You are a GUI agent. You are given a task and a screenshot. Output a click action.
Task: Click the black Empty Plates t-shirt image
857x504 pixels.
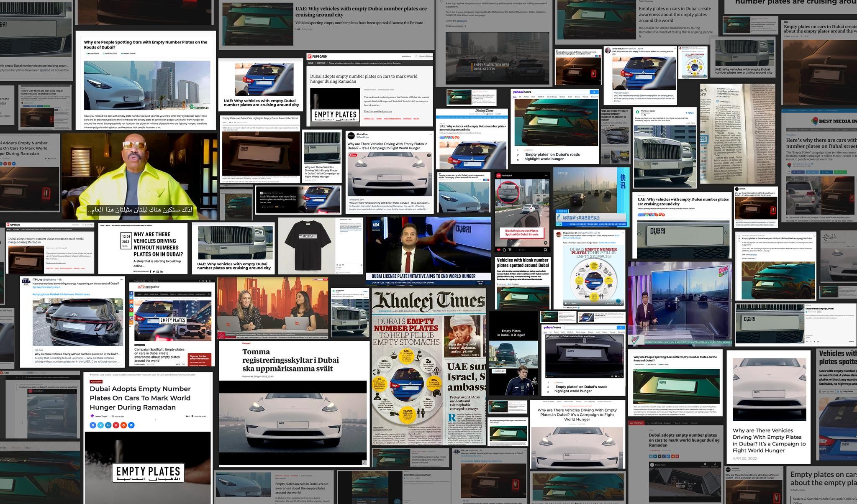click(x=308, y=245)
